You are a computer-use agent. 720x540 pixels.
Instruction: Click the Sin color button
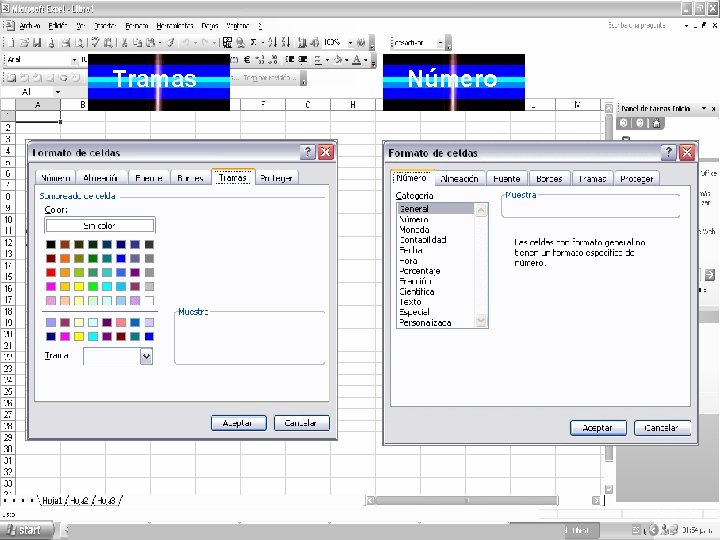(x=100, y=225)
